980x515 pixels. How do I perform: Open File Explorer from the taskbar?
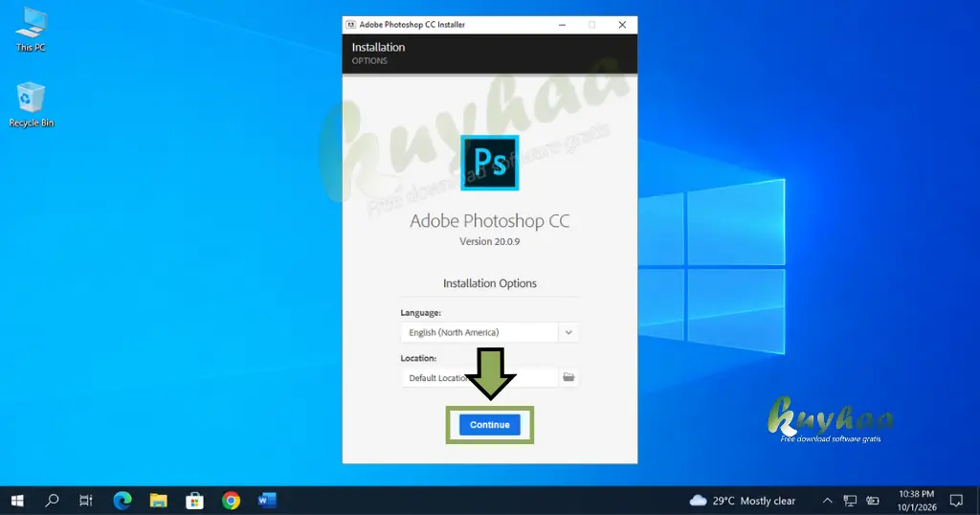(x=159, y=501)
